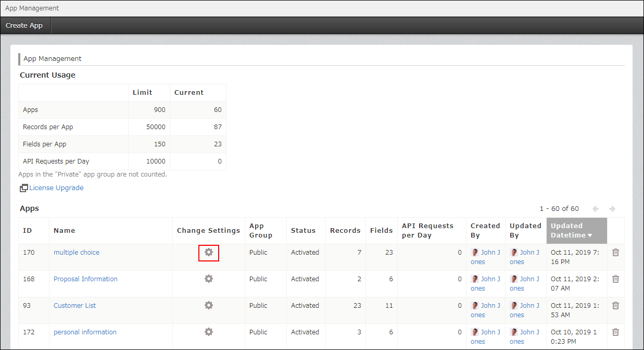Delete the multiple choice app via trash icon
Viewport: 644px width, 350px height.
coord(615,252)
